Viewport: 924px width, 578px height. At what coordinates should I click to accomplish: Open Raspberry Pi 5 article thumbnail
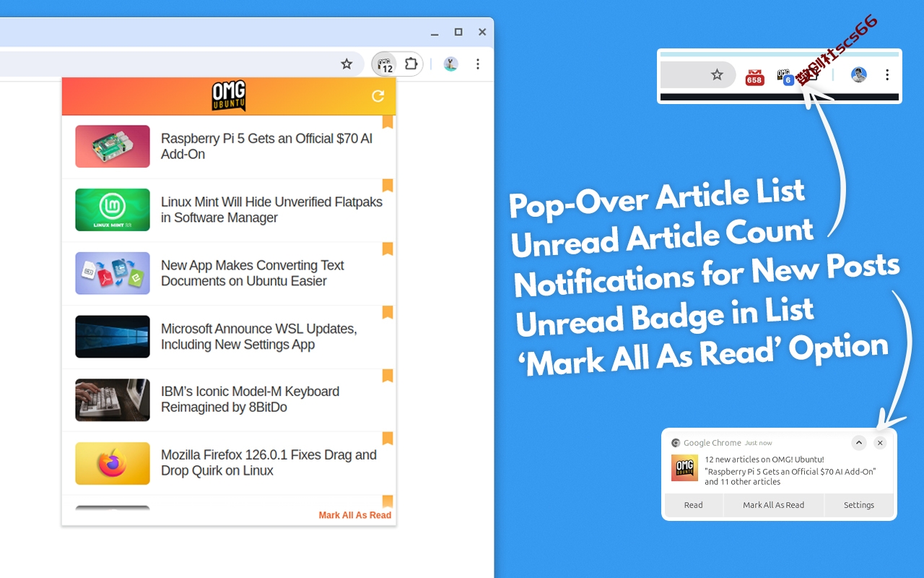click(113, 147)
